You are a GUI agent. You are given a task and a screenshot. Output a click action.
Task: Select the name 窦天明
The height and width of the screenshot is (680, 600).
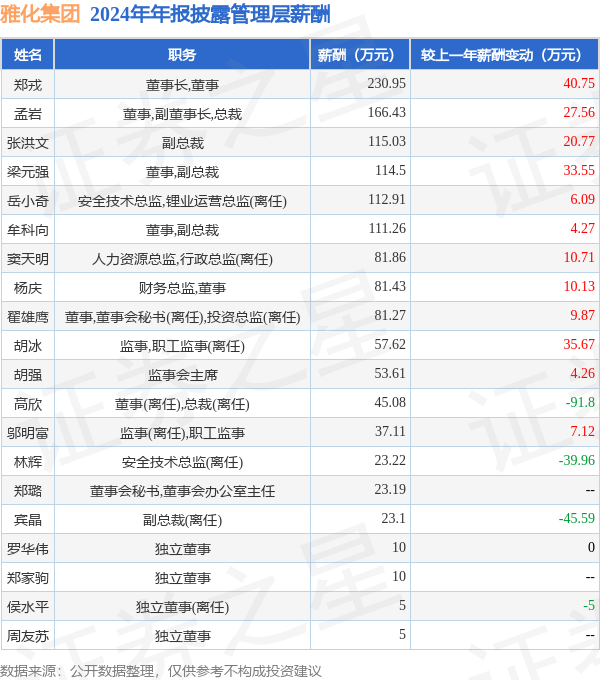click(28, 259)
